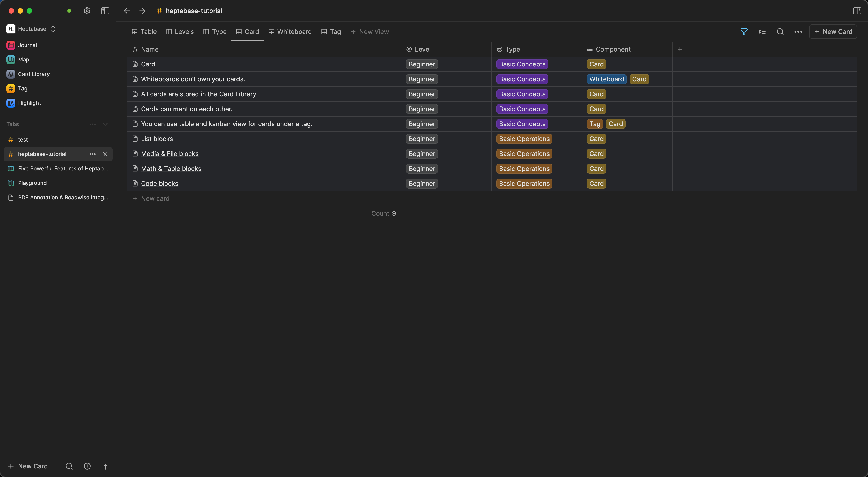
Task: Open the Math & Table blocks card
Action: pyautogui.click(x=171, y=169)
